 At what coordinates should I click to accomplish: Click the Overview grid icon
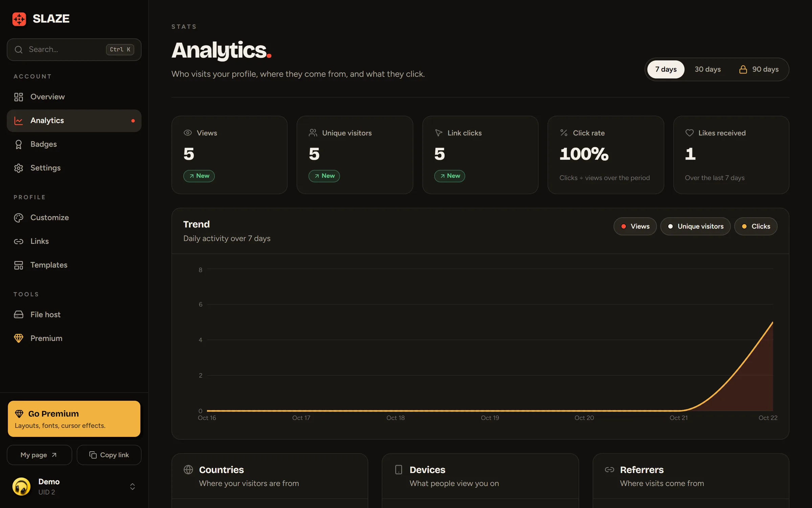click(x=19, y=97)
